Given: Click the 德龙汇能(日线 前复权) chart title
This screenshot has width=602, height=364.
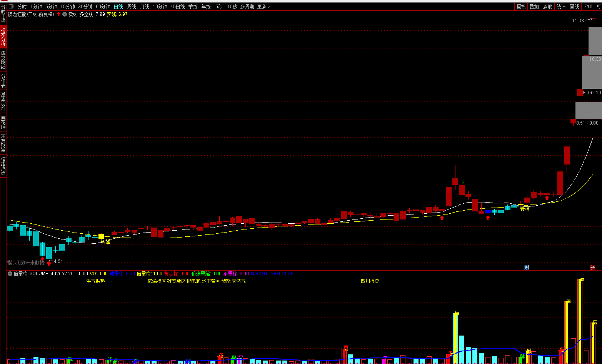Looking at the screenshot, I should coord(31,14).
